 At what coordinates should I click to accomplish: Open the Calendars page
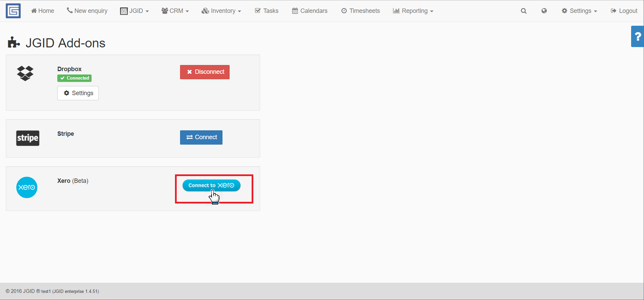(x=310, y=11)
